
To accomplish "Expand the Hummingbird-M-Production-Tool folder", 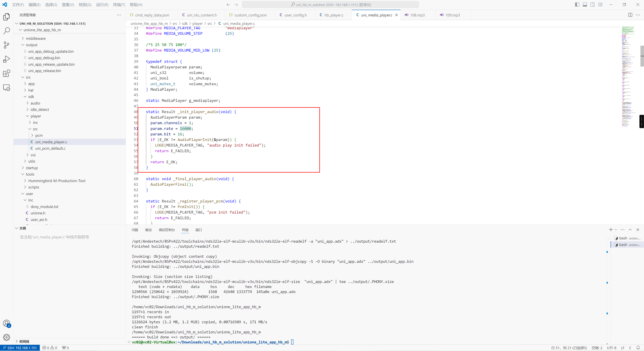I will [56, 181].
